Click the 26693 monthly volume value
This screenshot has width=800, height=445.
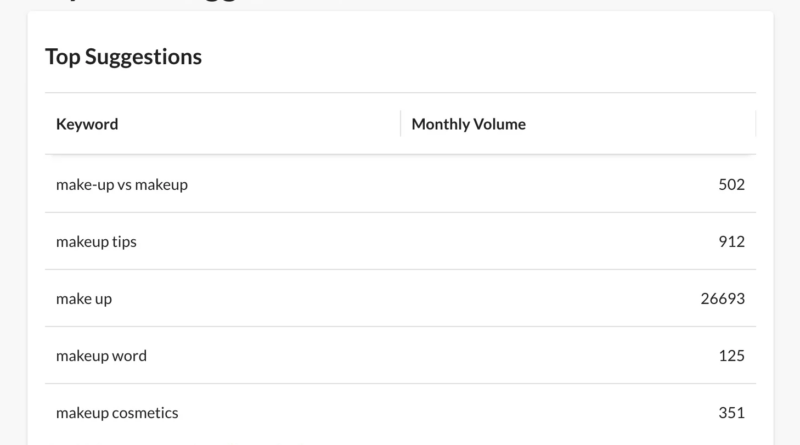pos(723,298)
